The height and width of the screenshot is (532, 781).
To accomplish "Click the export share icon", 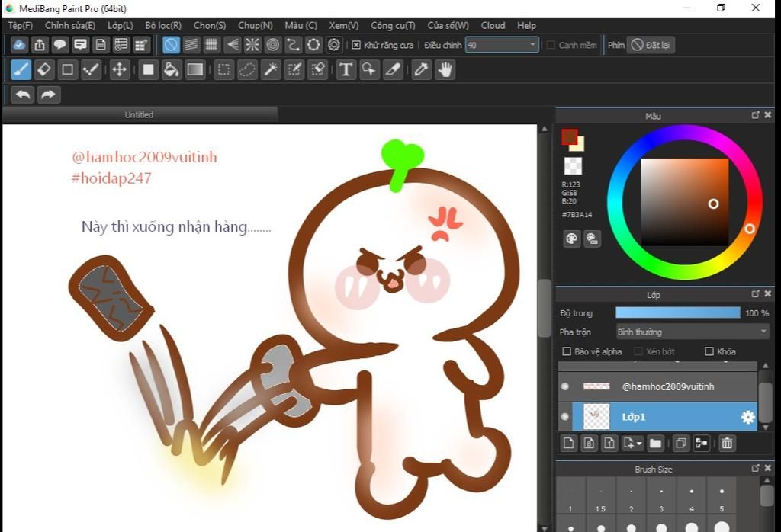I will pyautogui.click(x=40, y=45).
